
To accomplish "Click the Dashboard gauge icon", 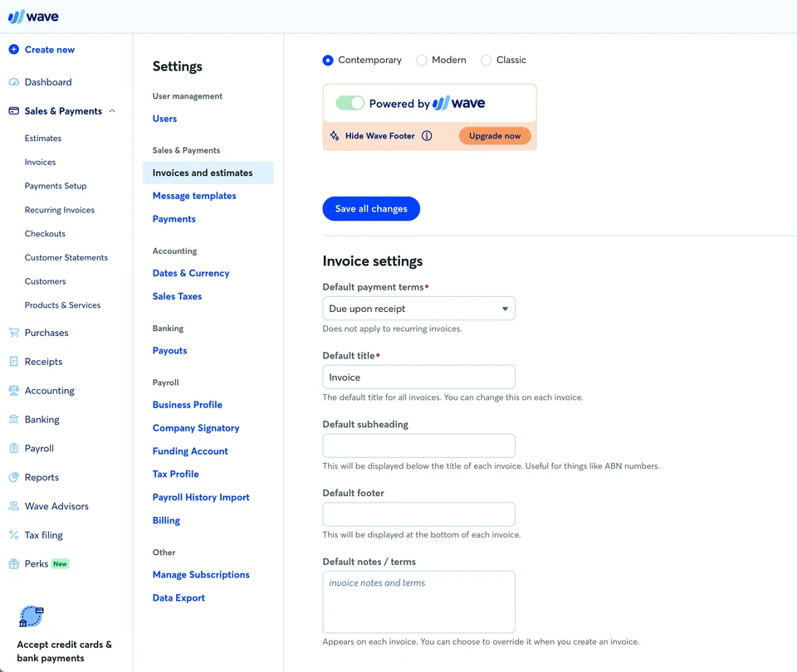I will (14, 82).
